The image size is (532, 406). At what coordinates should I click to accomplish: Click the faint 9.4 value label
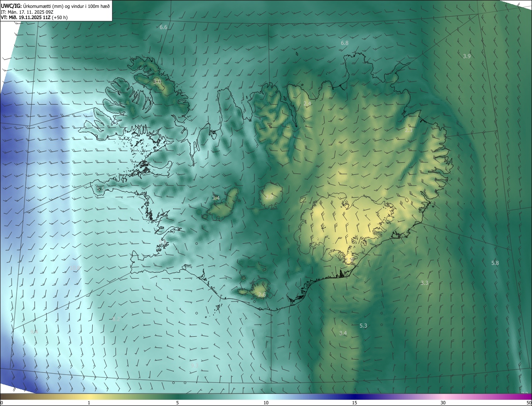(34, 332)
